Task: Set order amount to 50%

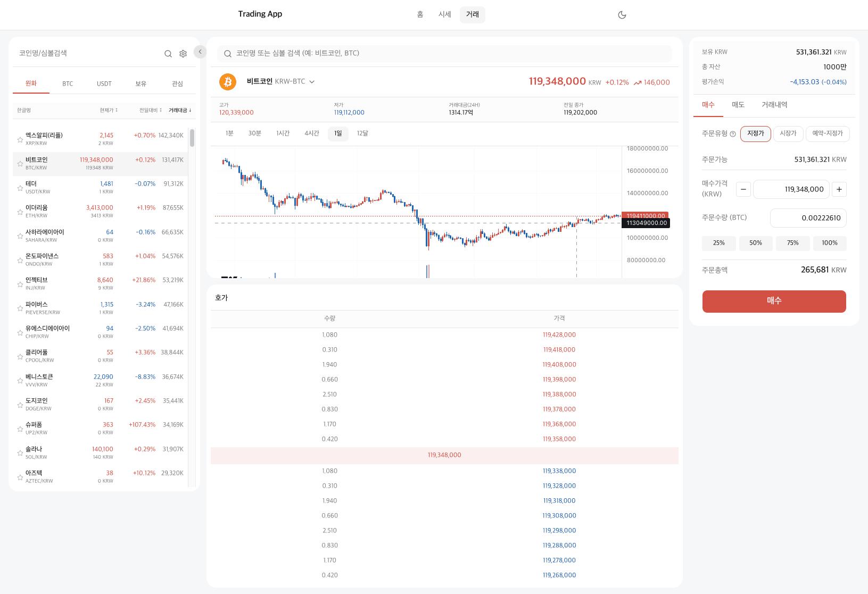Action: 756,243
